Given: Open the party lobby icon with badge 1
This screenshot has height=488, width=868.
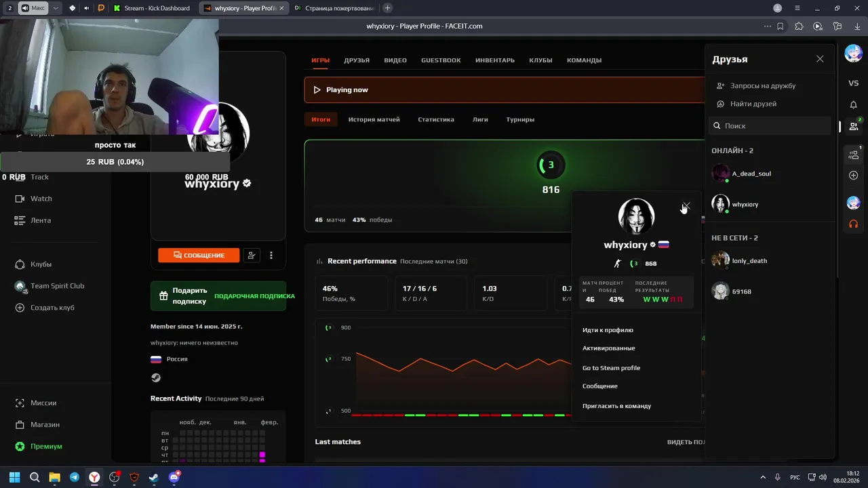Looking at the screenshot, I should 853,155.
